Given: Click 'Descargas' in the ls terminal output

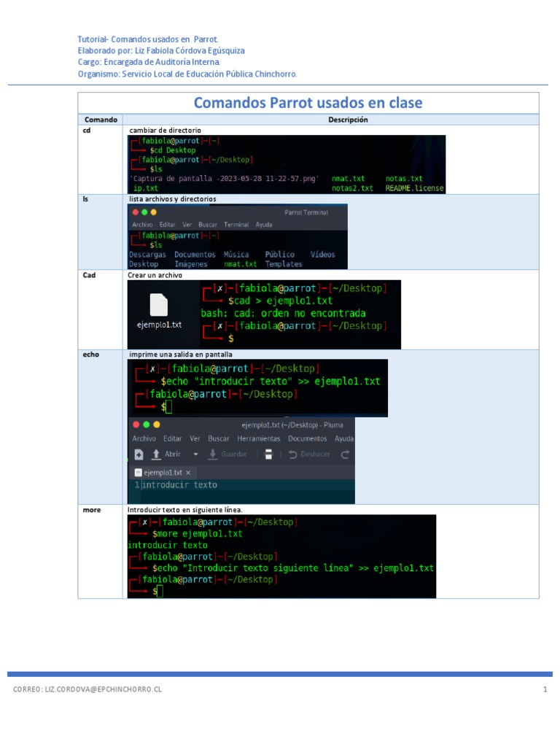Looking at the screenshot, I should coord(147,255).
